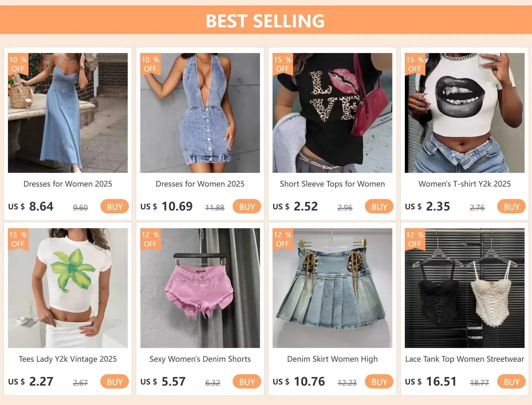Click BUY for Tees Lady Y2k Vintage

[114, 382]
